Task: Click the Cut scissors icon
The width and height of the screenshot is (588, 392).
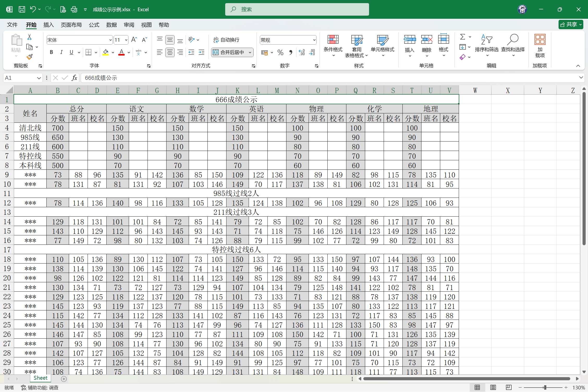Action: coord(29,37)
